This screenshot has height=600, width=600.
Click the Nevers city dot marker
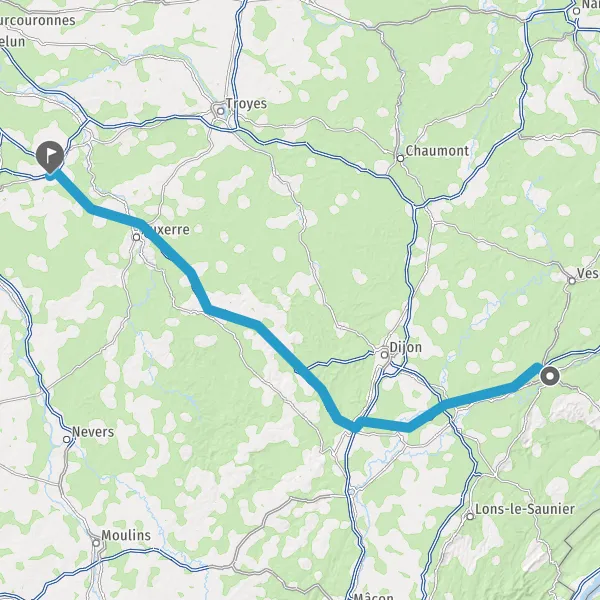(67, 439)
